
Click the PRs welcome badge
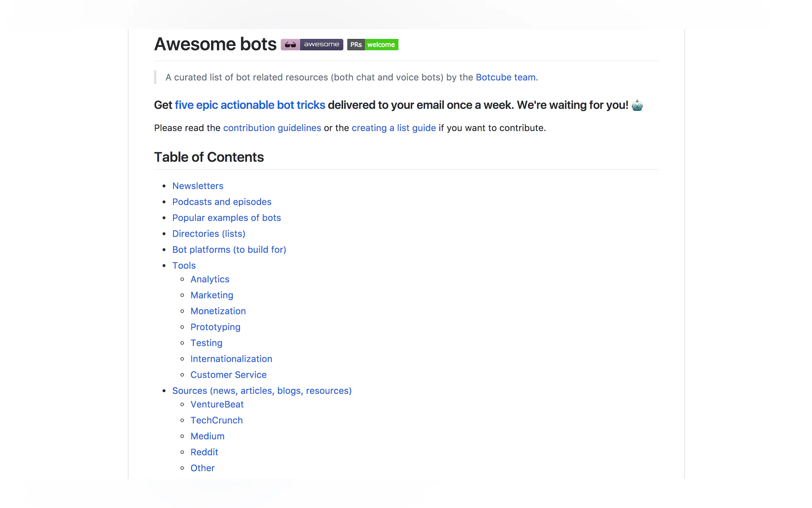(372, 45)
